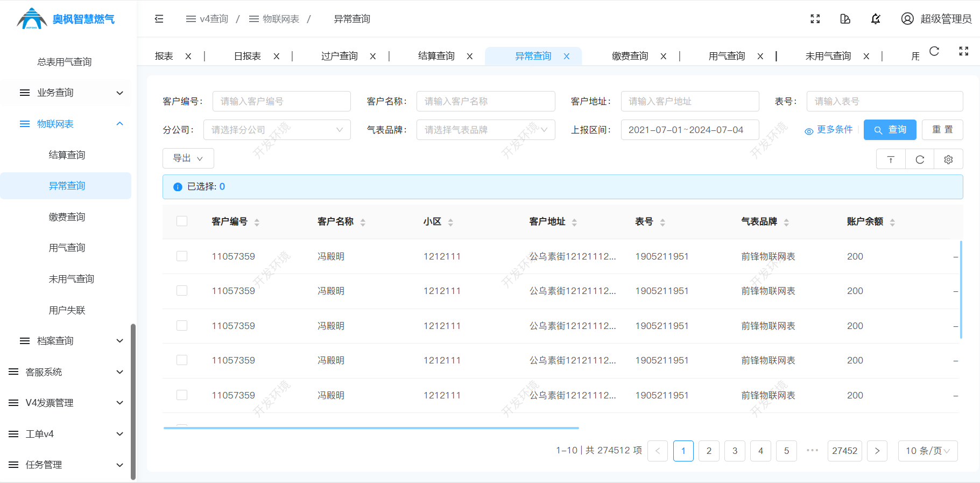Close the 未用气查询 tab
Viewport: 980px width, 483px height.
[866, 56]
